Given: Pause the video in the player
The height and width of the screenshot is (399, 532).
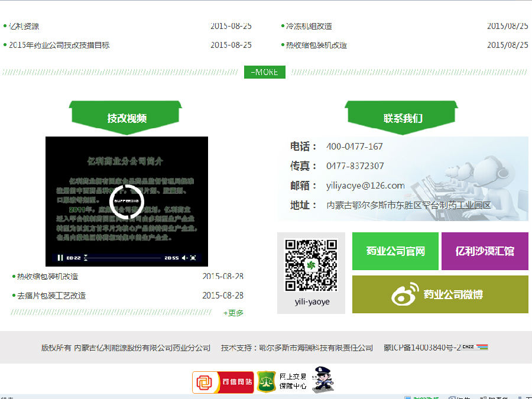Looking at the screenshot, I should [60, 258].
